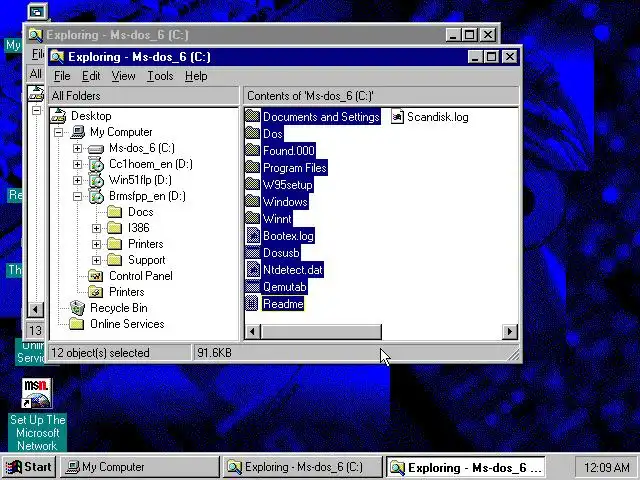
Task: Click the Ms-dos_6 (C:) drive icon
Action: [96, 149]
